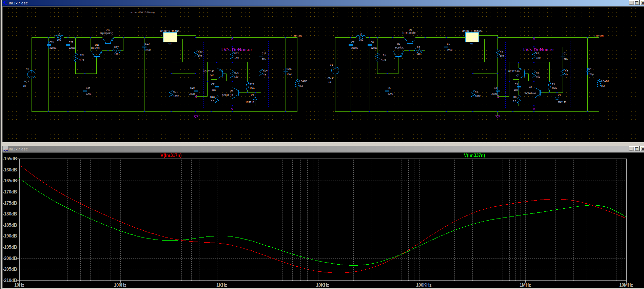Click the 100KHz frequency axis label
644x289 pixels.
[424, 285]
